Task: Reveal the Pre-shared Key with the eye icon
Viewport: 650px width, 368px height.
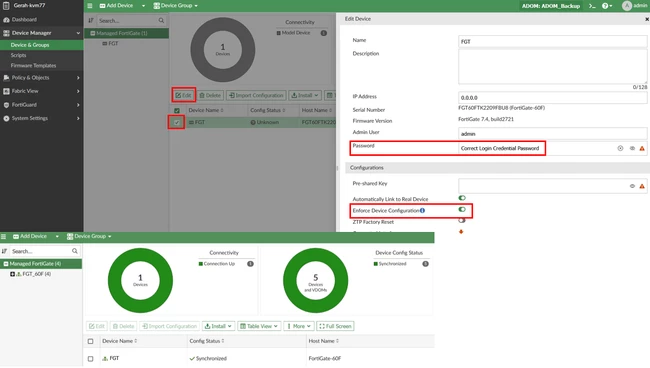Action: click(632, 186)
